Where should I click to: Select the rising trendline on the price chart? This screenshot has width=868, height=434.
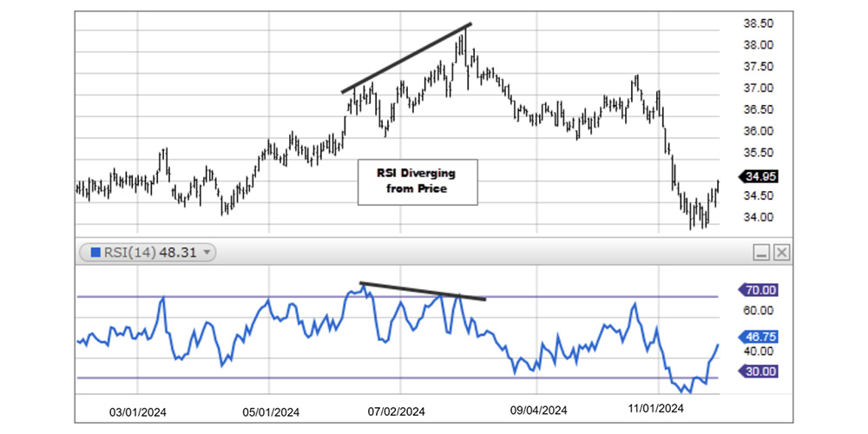(407, 57)
